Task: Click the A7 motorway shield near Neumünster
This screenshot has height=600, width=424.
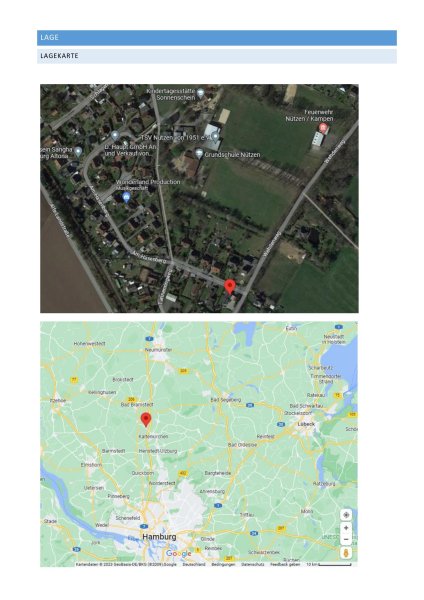Action: (149, 339)
